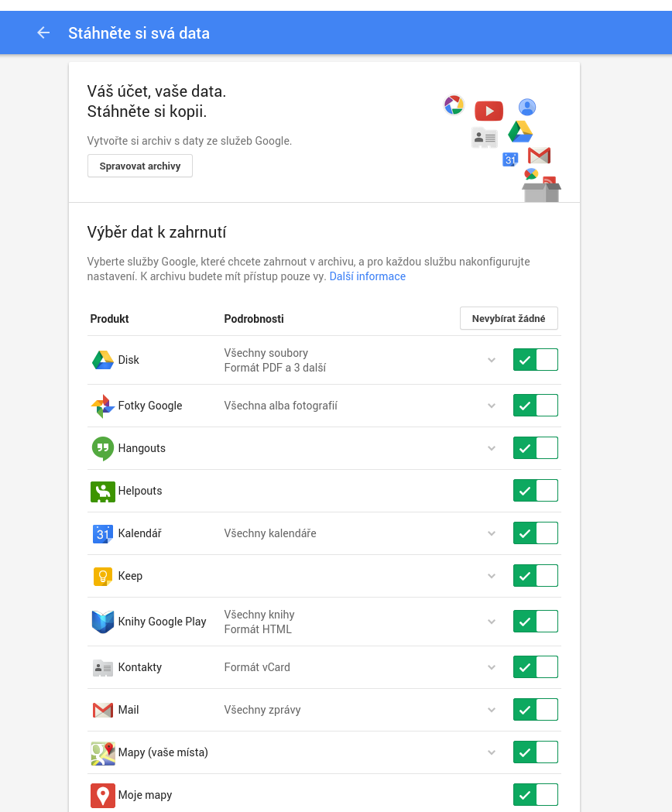
Task: Expand Fotky Google details chevron
Action: coord(491,406)
